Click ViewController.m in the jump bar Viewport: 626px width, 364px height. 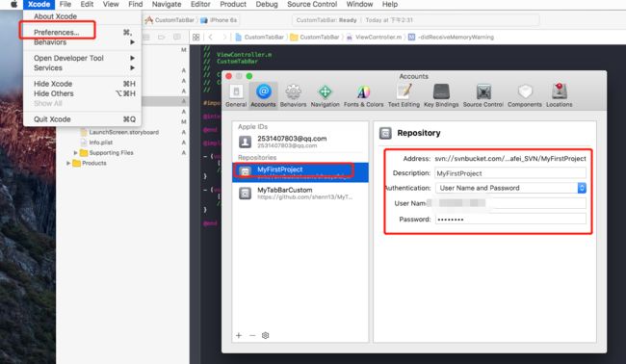click(374, 38)
